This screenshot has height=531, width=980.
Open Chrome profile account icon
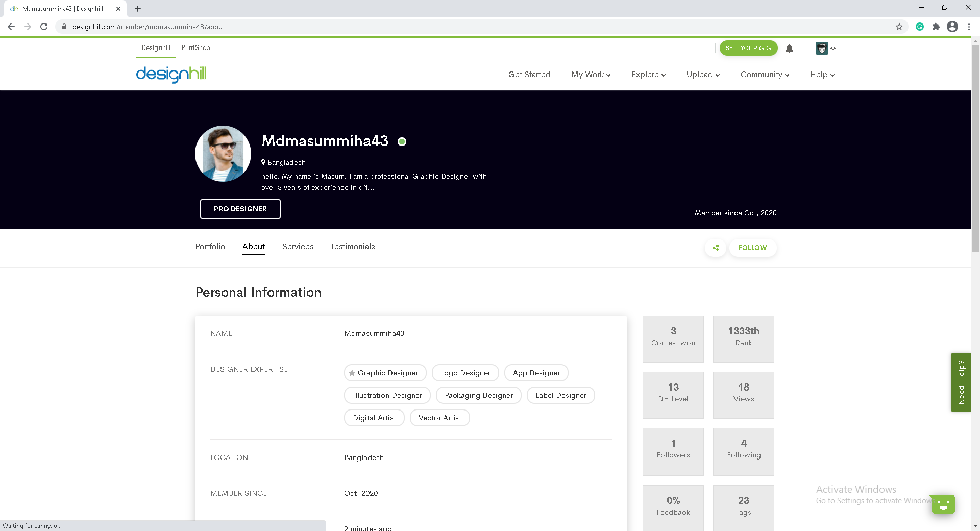click(952, 27)
